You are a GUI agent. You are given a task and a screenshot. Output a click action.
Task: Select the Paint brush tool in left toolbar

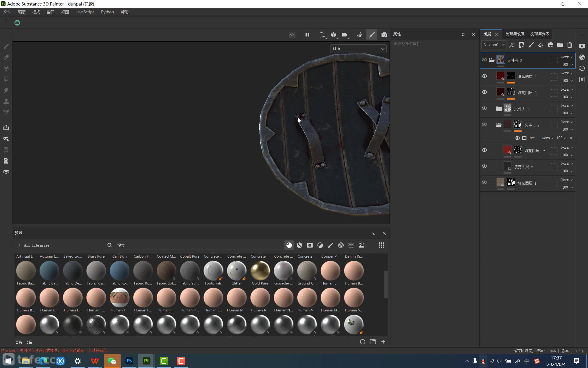pos(6,46)
